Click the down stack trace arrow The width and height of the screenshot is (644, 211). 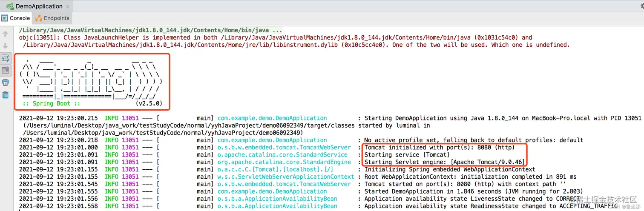pyautogui.click(x=6, y=46)
